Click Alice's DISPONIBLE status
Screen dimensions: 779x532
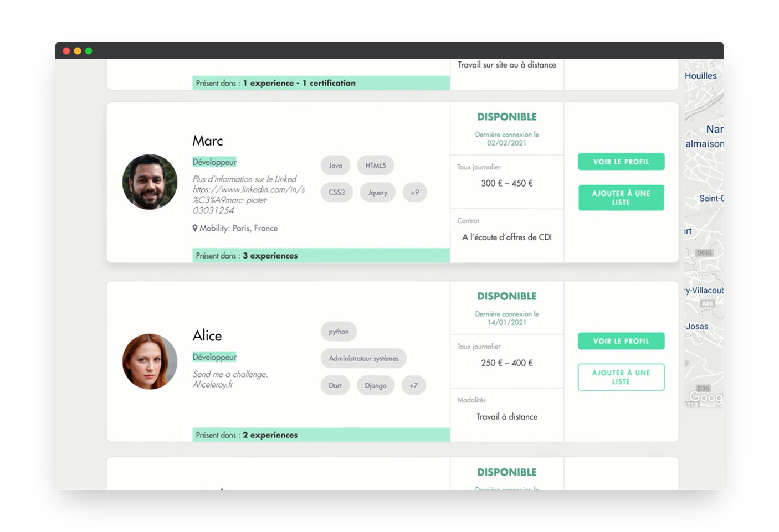[x=507, y=296]
